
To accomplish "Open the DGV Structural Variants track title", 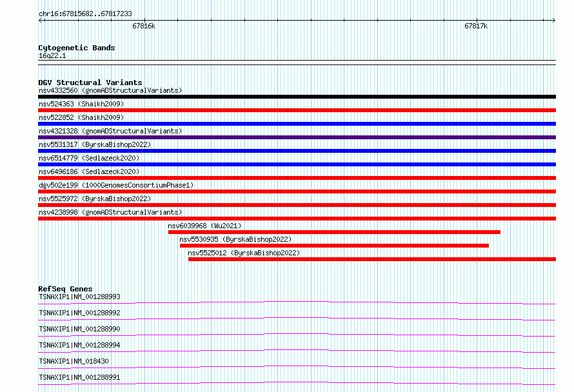I will coord(90,83).
